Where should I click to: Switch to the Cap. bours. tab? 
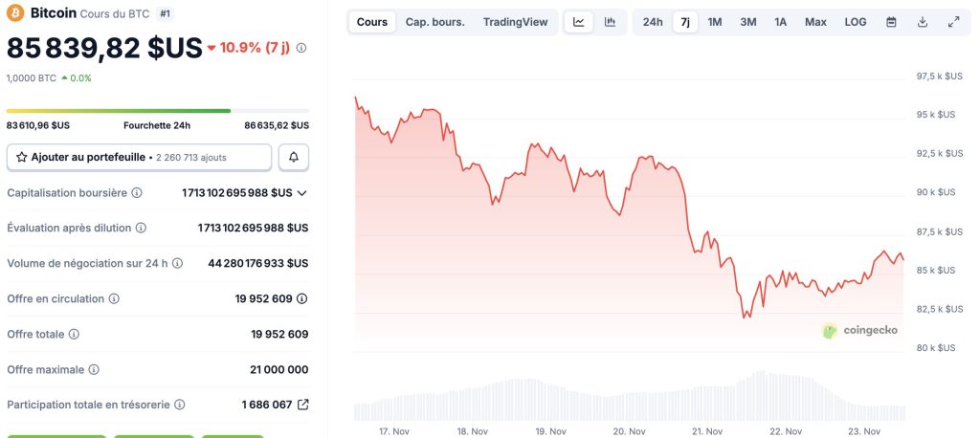[434, 22]
